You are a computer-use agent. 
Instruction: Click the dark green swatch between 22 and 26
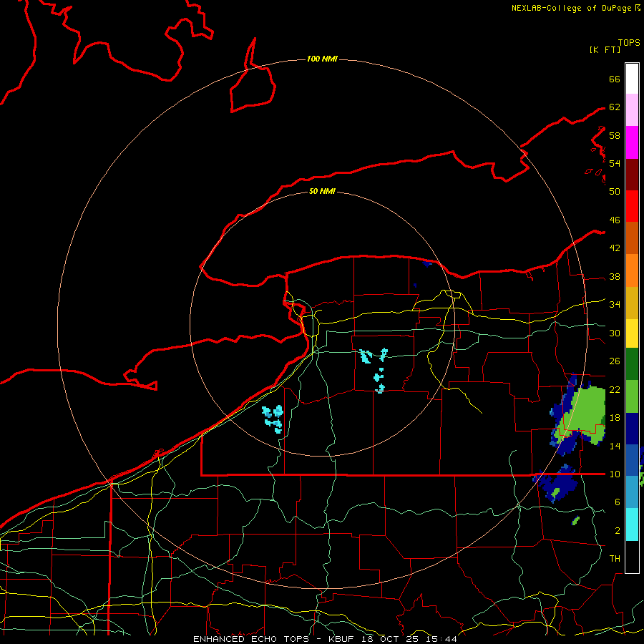pos(632,364)
